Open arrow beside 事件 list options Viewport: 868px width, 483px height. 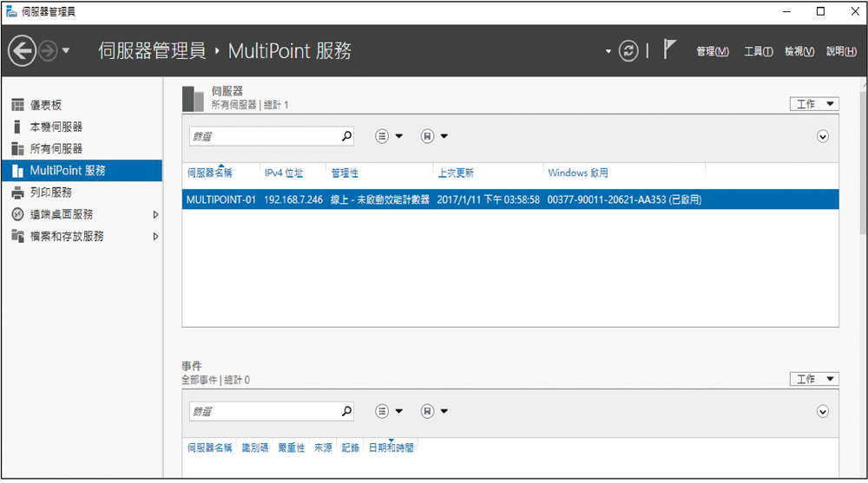click(x=399, y=411)
